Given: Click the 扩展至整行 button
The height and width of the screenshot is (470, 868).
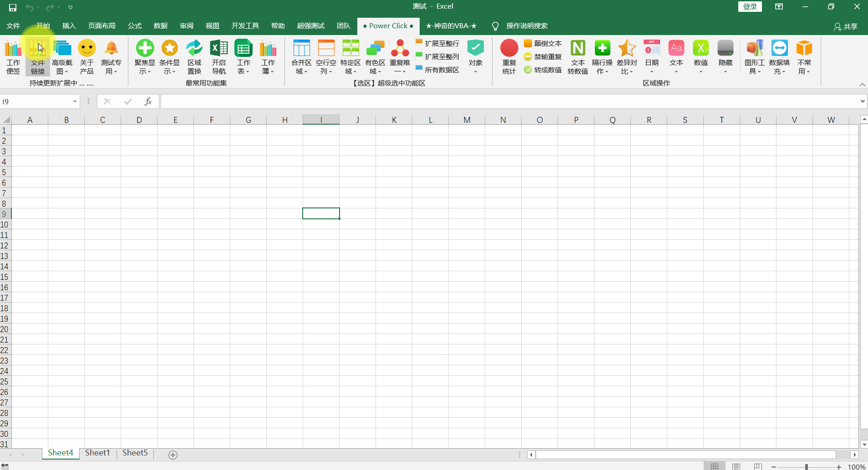Looking at the screenshot, I should pyautogui.click(x=437, y=43).
